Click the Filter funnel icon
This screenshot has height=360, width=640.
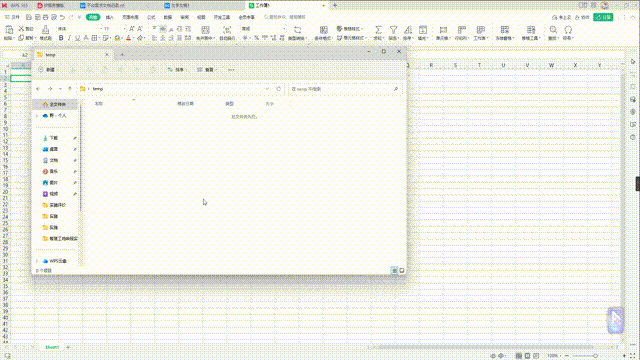(393, 30)
